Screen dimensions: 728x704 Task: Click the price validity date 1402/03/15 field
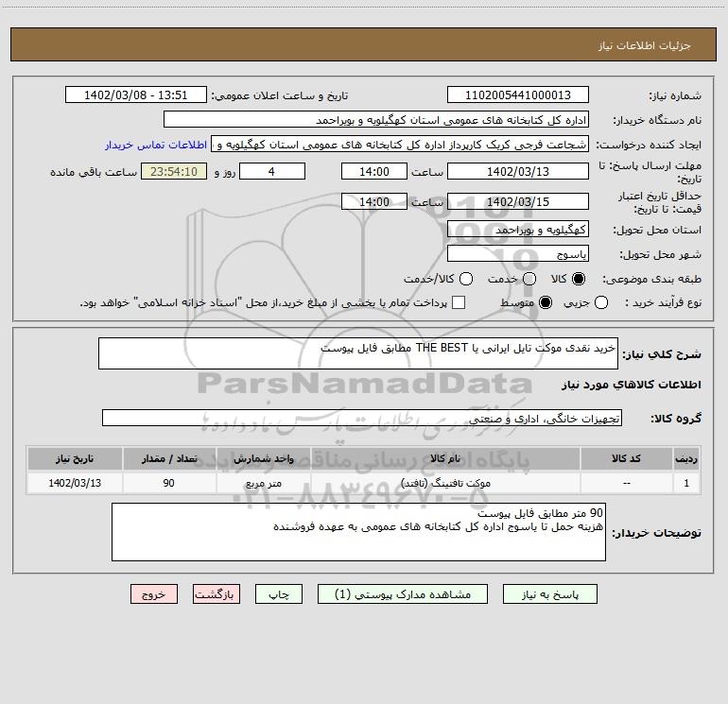[x=518, y=201]
